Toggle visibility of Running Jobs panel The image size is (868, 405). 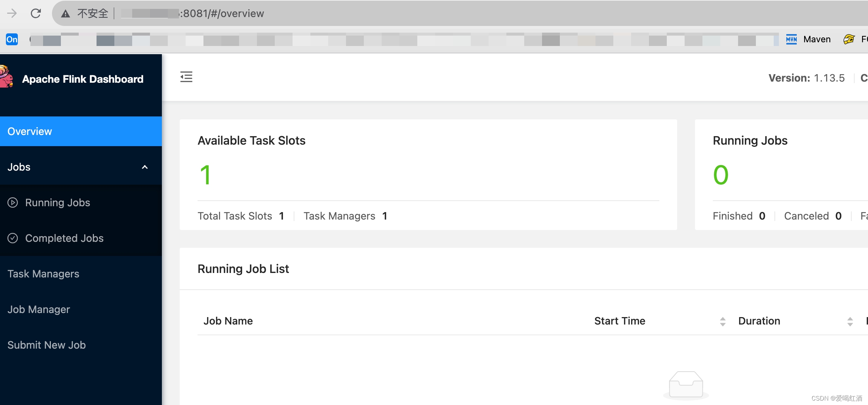click(x=145, y=167)
